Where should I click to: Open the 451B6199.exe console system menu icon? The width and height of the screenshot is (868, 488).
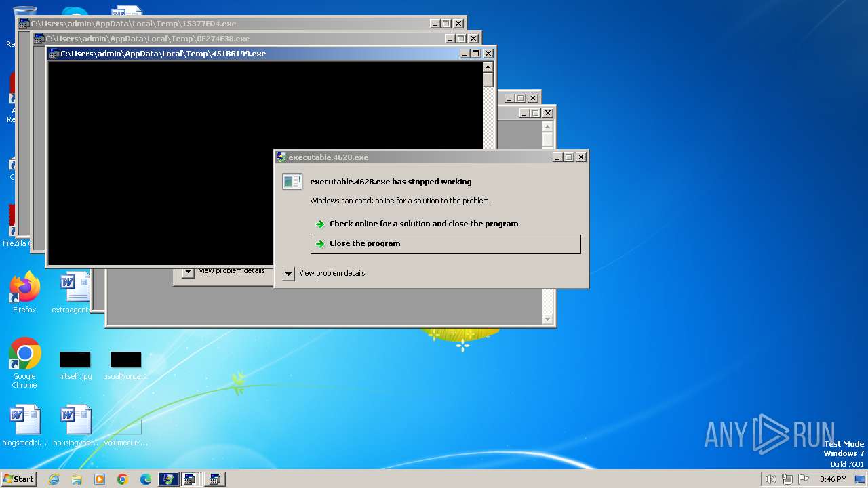point(54,54)
